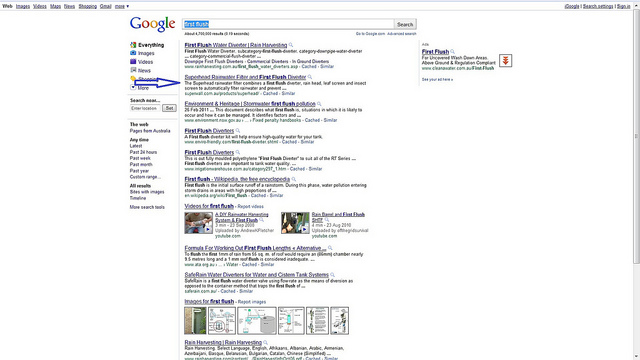The width and height of the screenshot is (640, 360).
Task: Open Gmail in the top navigation bar
Action: click(105, 6)
